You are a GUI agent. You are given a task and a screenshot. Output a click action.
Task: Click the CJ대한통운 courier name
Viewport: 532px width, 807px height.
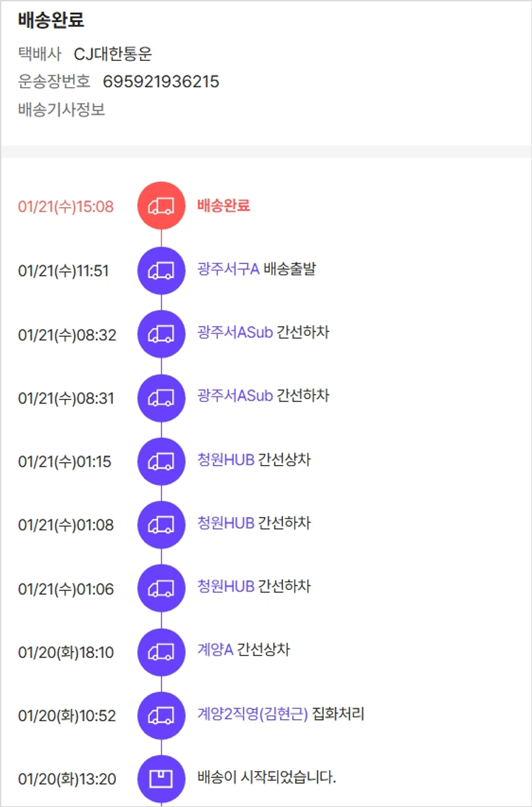tap(113, 54)
